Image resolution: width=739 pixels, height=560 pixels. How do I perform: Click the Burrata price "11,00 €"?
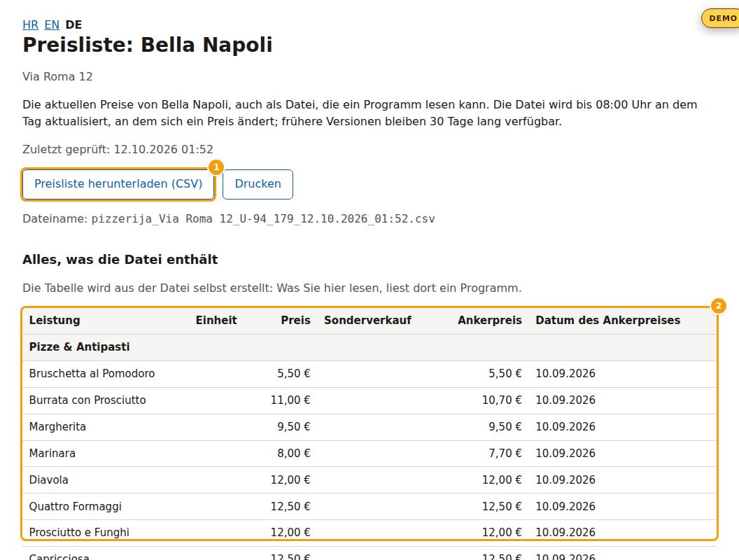coord(290,400)
